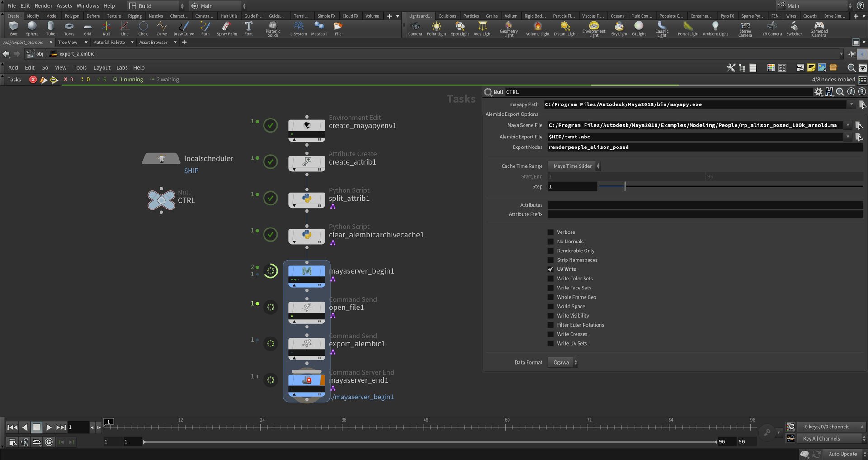Uncheck the UV Write option
This screenshot has width=868, height=460.
(551, 269)
